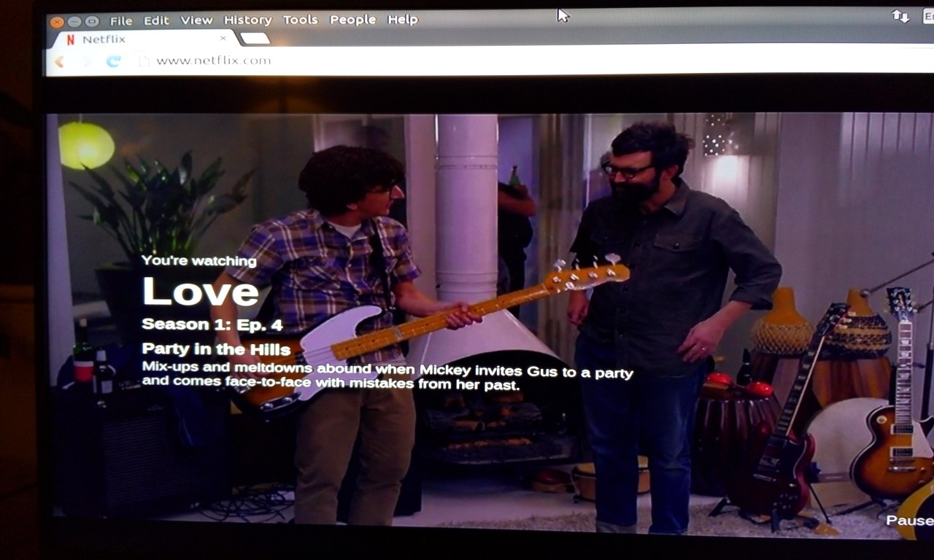Minimize the browser window
The height and width of the screenshot is (560, 934).
(75, 22)
